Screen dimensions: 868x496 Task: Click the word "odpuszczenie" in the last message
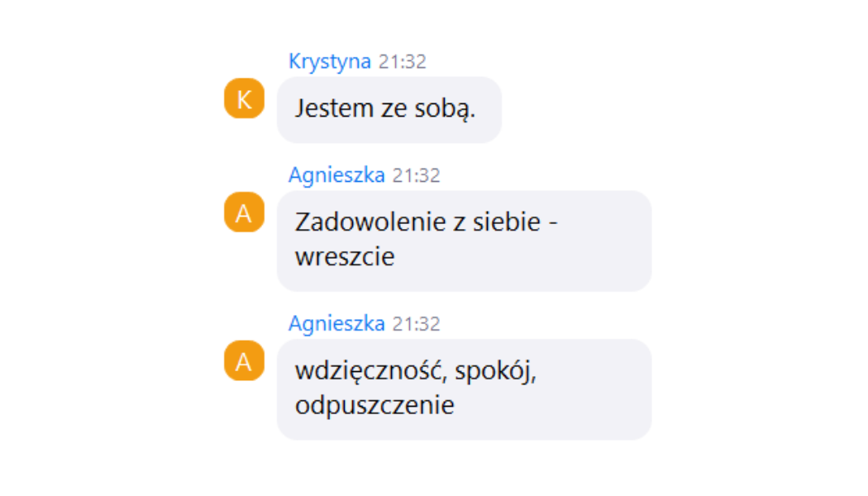click(x=374, y=406)
